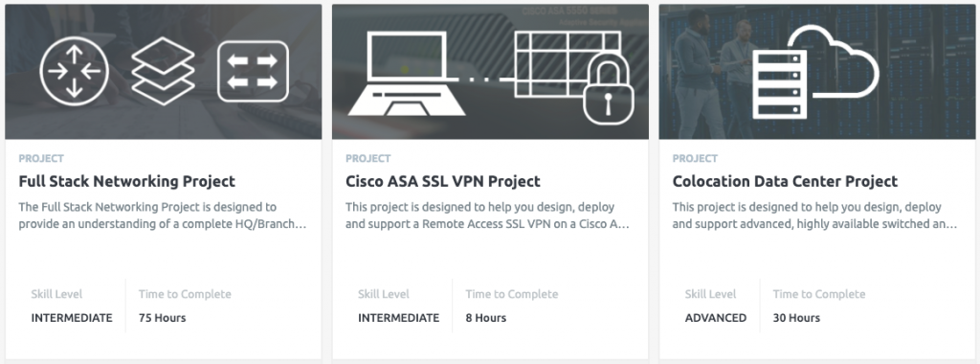Viewport: 980px width, 364px height.
Task: Click the ADVANCED skill level label
Action: (x=716, y=318)
